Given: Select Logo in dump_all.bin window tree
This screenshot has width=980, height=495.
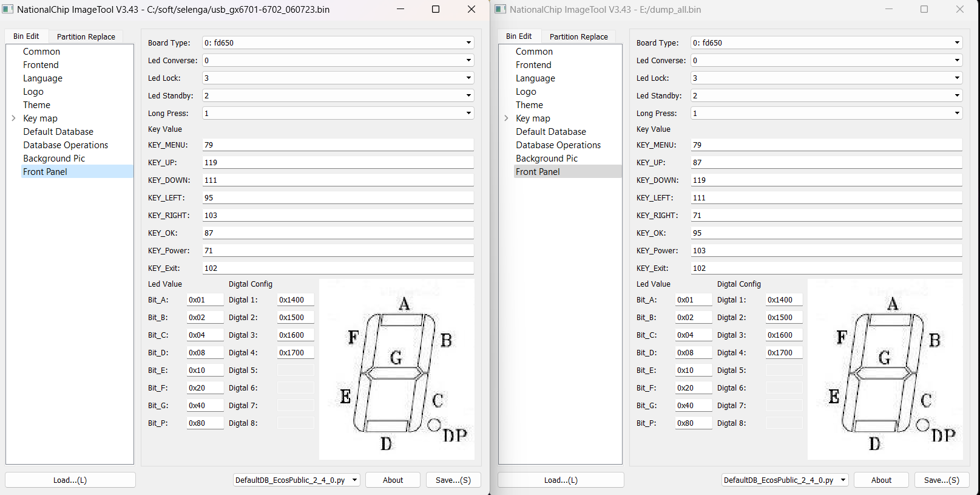Looking at the screenshot, I should coord(526,92).
